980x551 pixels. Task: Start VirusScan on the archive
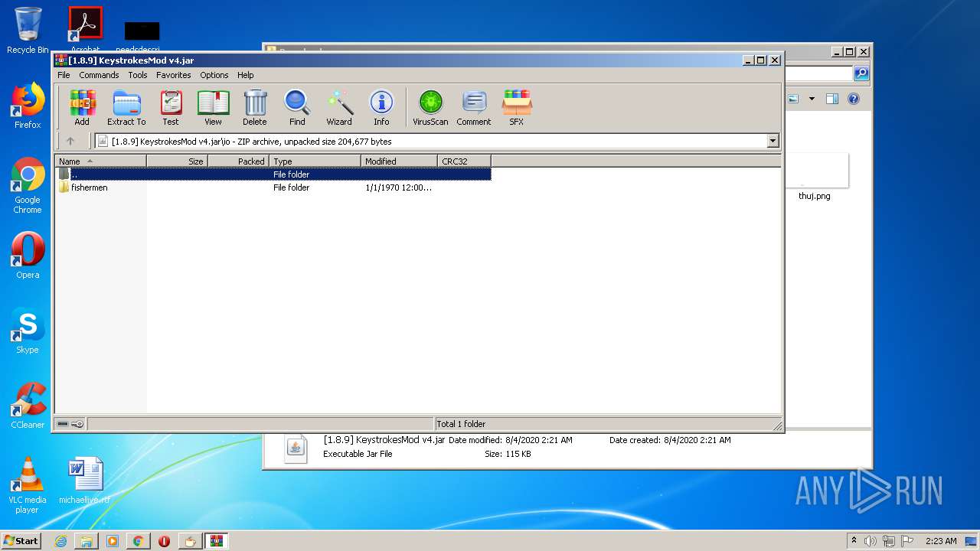pos(430,108)
